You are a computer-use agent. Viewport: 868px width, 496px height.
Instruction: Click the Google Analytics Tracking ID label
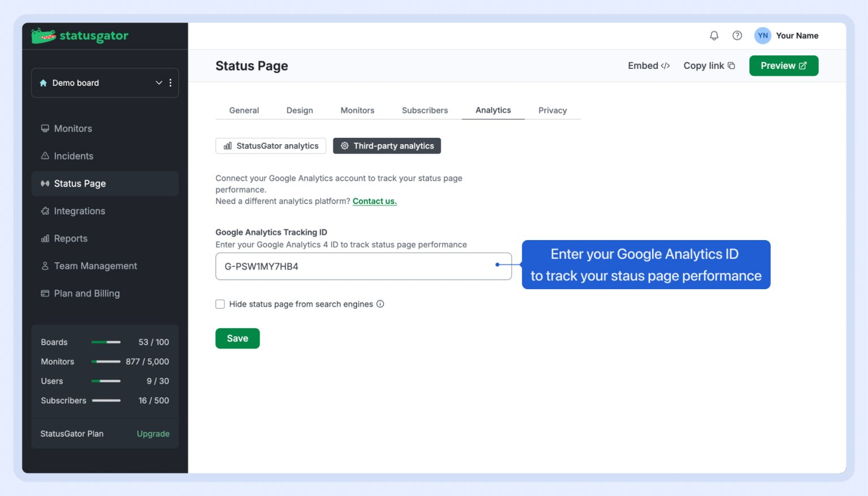tap(271, 232)
